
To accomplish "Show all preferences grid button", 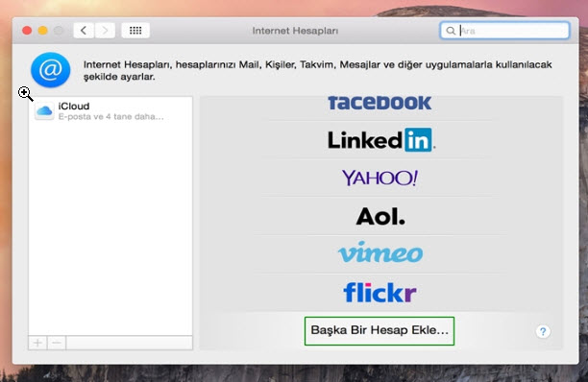I will click(x=135, y=31).
